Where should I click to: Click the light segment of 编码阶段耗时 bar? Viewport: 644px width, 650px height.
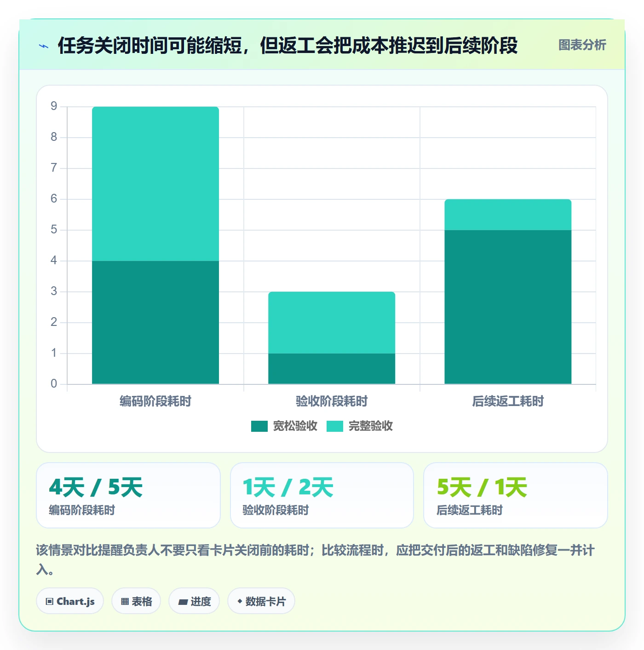[155, 184]
